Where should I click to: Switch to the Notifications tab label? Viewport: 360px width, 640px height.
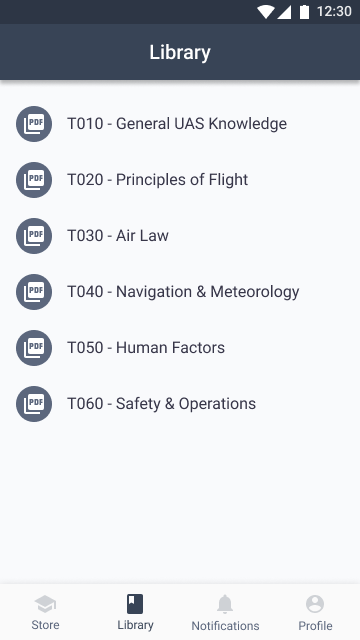tap(225, 625)
